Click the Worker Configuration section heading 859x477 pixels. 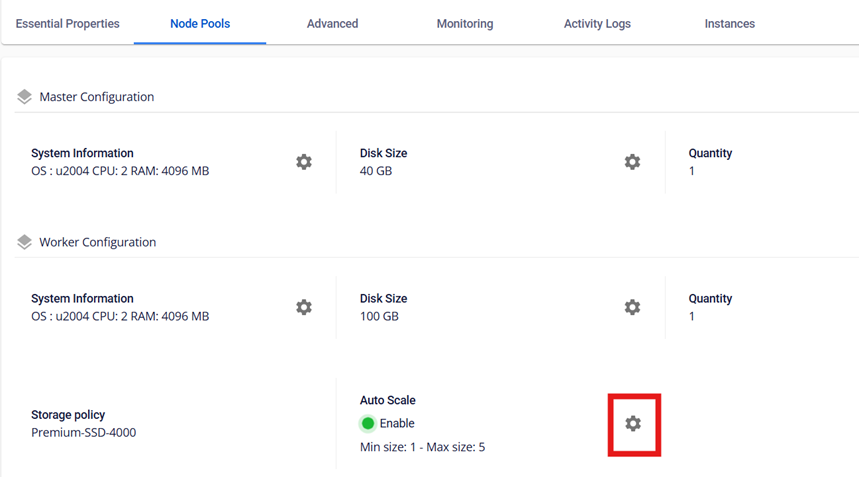(x=97, y=242)
